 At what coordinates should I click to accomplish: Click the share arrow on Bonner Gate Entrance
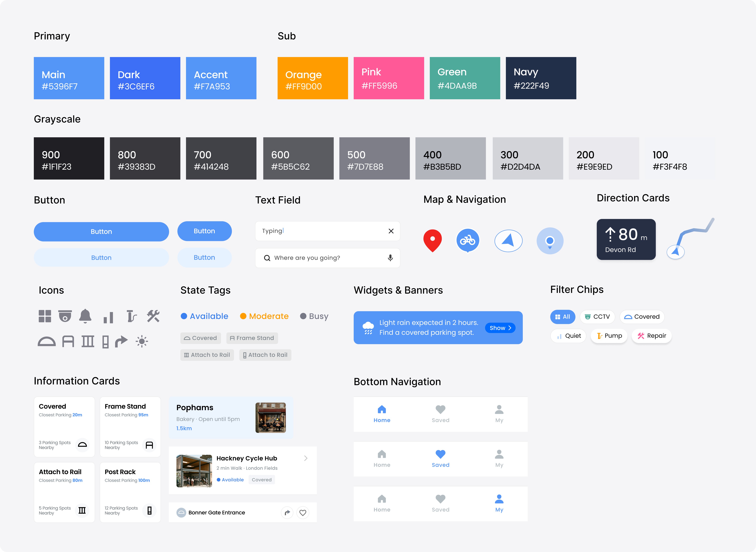287,512
